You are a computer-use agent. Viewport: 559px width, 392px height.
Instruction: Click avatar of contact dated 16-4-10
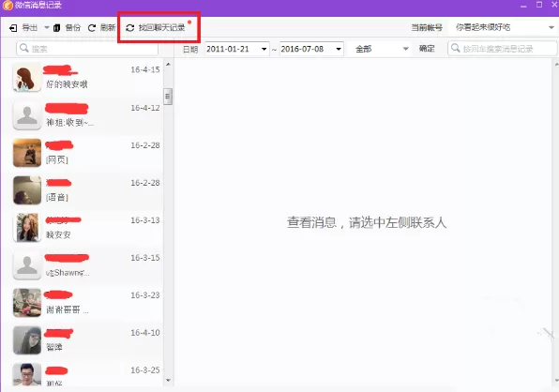pyautogui.click(x=27, y=340)
